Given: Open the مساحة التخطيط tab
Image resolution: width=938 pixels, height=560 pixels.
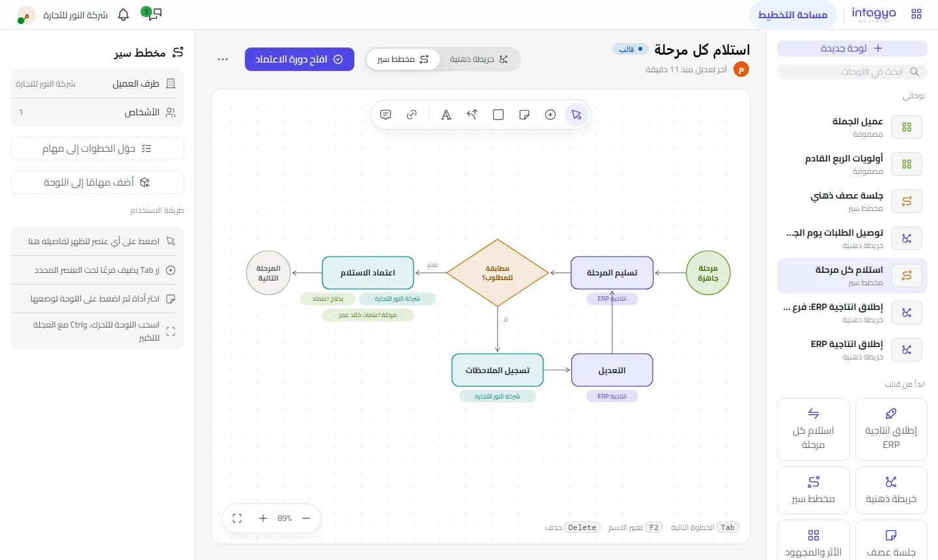Looking at the screenshot, I should tap(793, 14).
